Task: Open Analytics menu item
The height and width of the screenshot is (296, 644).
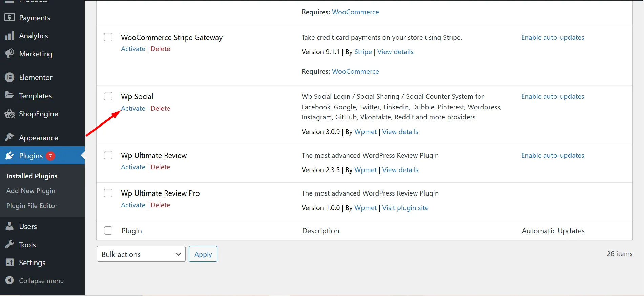Action: click(34, 36)
